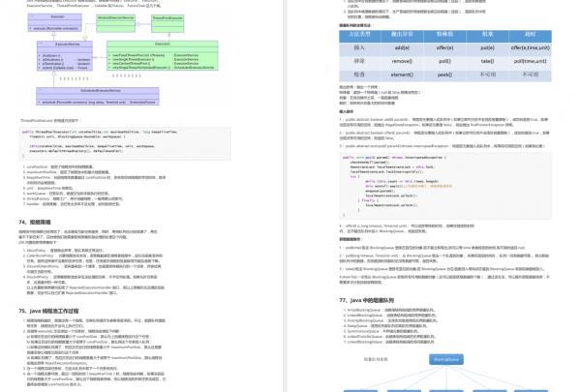
Task: Click the ThreadPoolExecutor constructor code block
Action: click(x=125, y=144)
